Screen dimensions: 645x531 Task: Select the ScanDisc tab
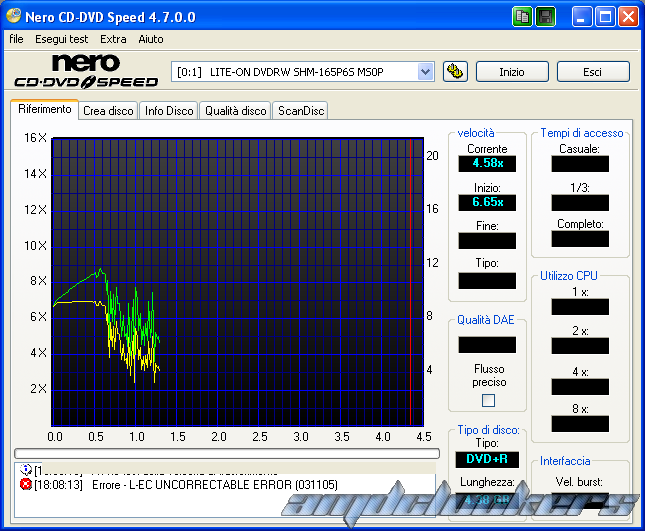[x=300, y=111]
